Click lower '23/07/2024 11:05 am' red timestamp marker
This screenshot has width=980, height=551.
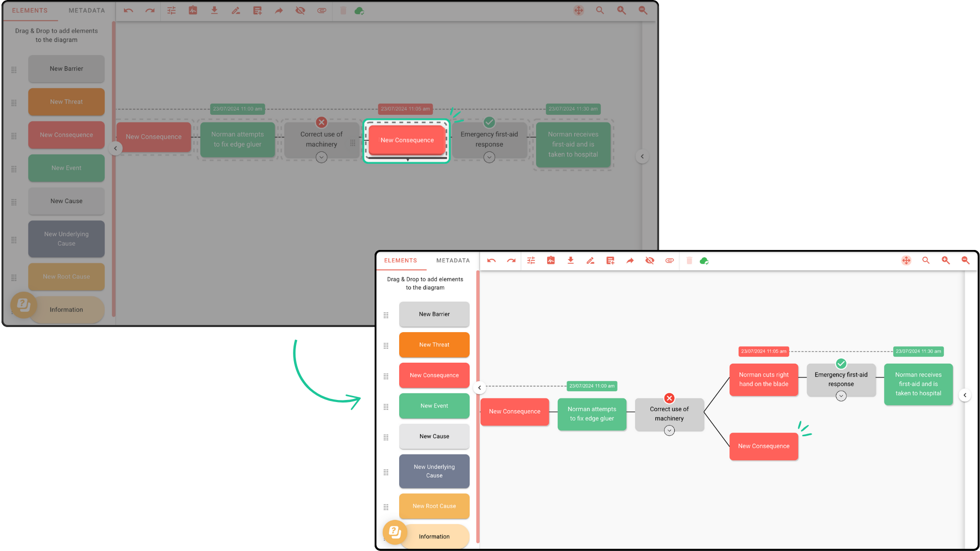click(x=764, y=352)
